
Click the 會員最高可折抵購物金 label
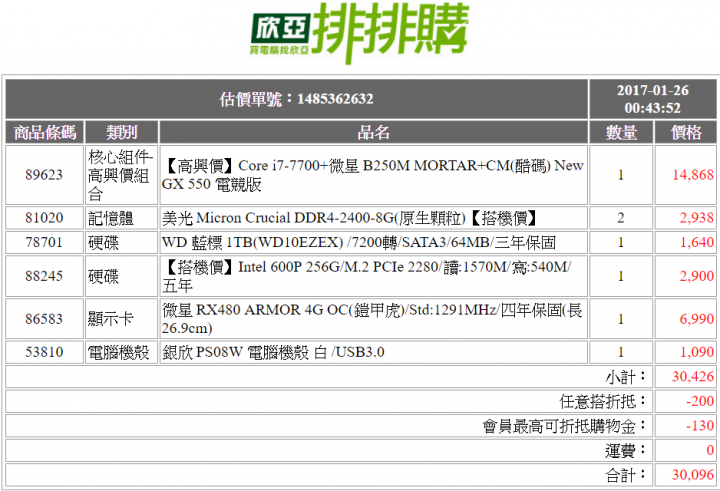point(564,426)
